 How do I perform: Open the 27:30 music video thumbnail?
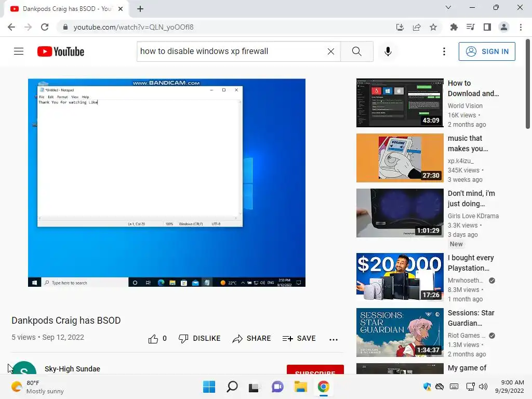pyautogui.click(x=400, y=158)
